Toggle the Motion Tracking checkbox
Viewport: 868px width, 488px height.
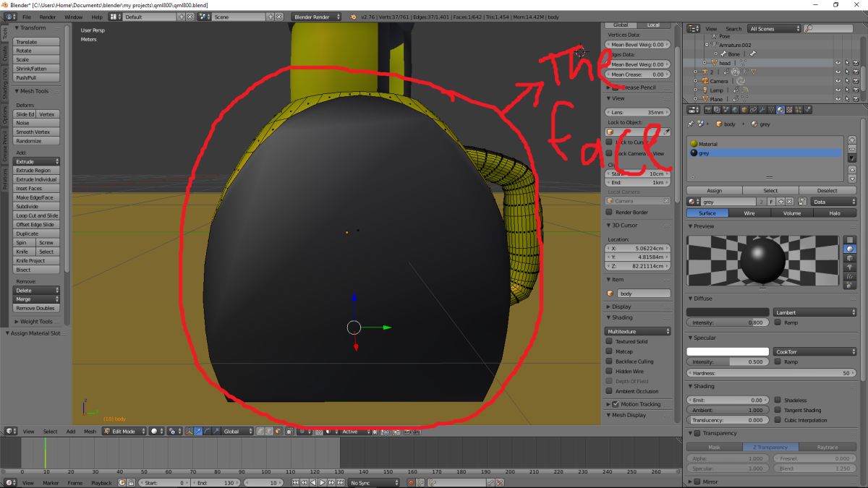point(615,404)
